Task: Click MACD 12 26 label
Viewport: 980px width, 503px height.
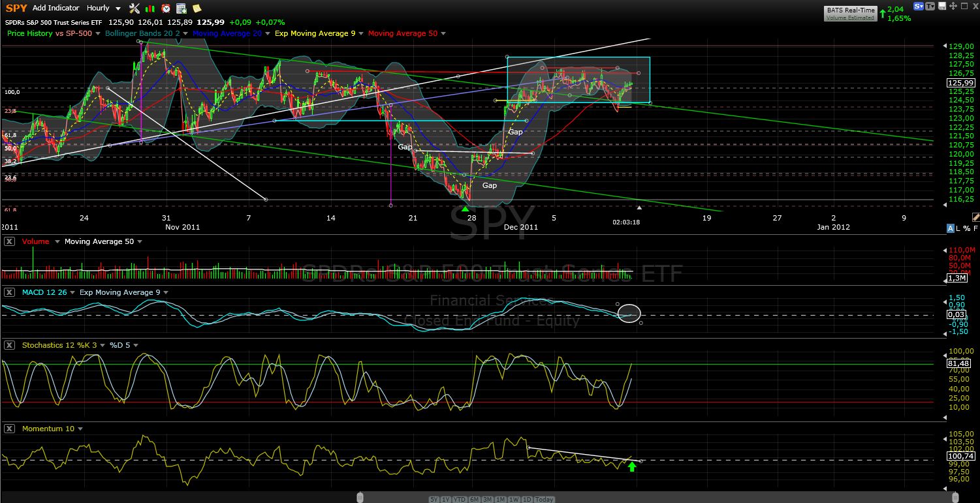Action: coord(44,292)
